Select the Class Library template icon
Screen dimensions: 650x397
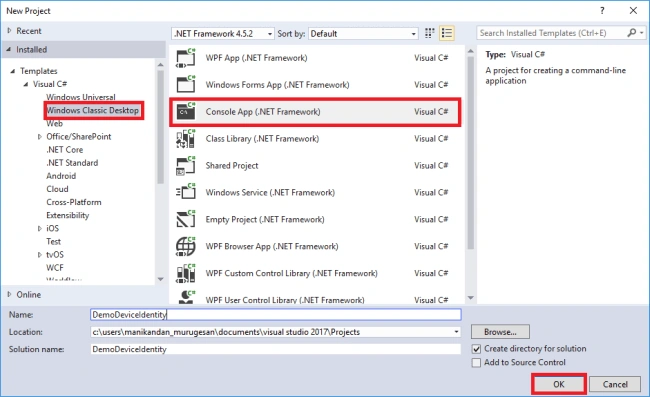pyautogui.click(x=186, y=138)
